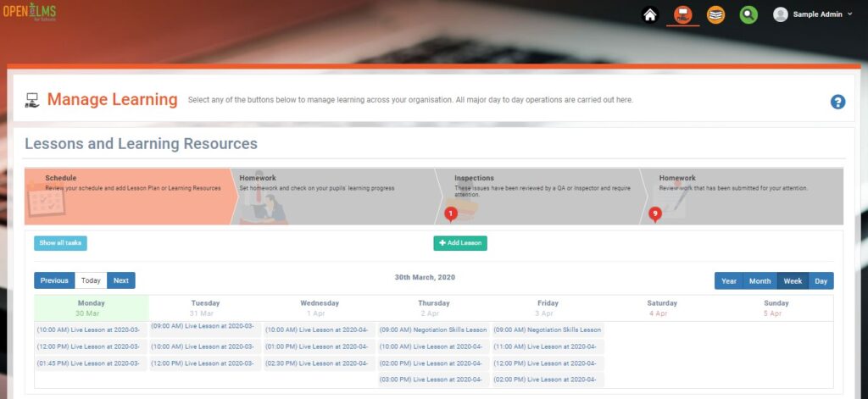This screenshot has height=399, width=868.
Task: Open Tuesday 10:00 AM Live Lesson
Action: 205,347
